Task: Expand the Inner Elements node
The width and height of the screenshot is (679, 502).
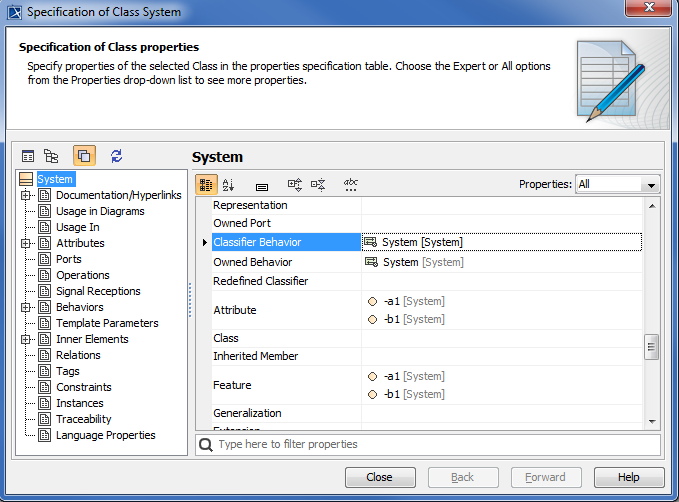Action: [26, 339]
